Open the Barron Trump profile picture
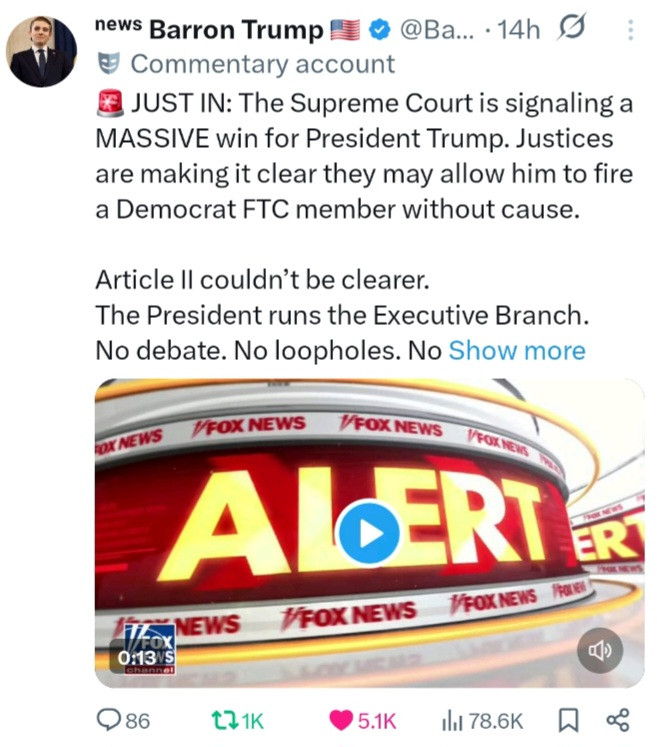This screenshot has width=657, height=747. coord(41,51)
